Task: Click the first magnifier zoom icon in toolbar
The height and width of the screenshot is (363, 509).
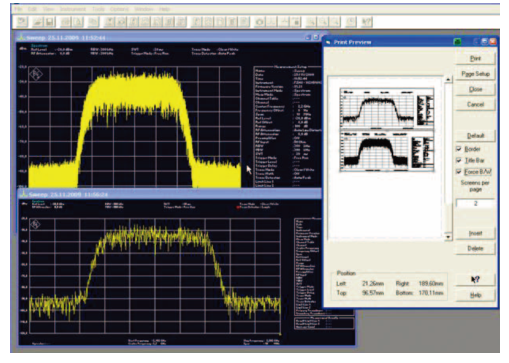Action: (311, 22)
